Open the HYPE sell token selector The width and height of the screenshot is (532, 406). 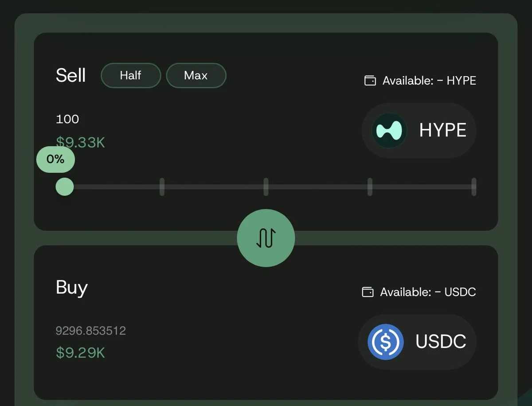click(419, 130)
